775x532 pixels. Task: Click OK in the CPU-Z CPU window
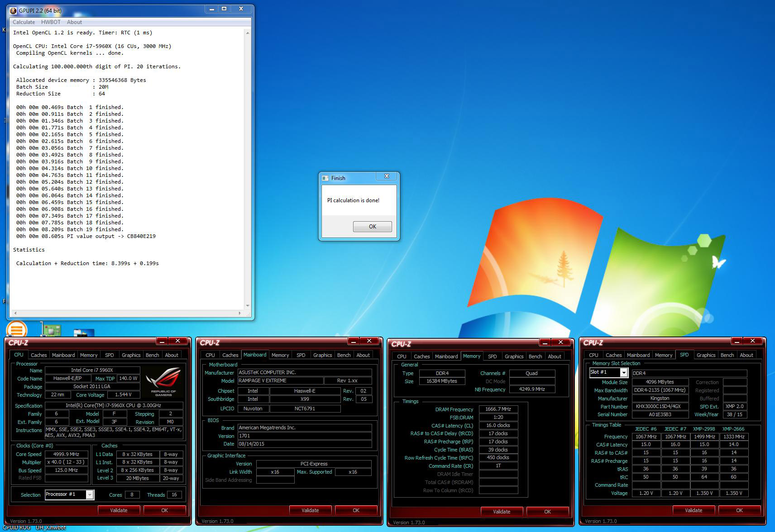[x=164, y=510]
